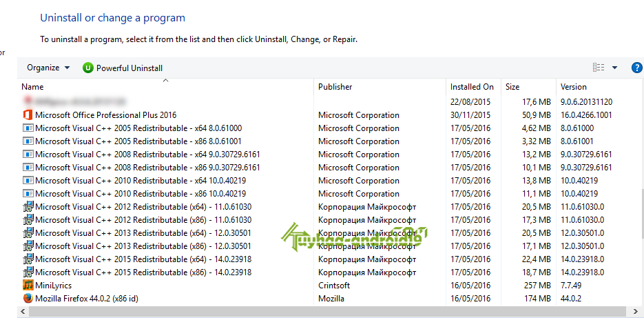644x318 pixels.
Task: Select Visual C++ 2013 Redistributable (x64) name
Action: [143, 233]
